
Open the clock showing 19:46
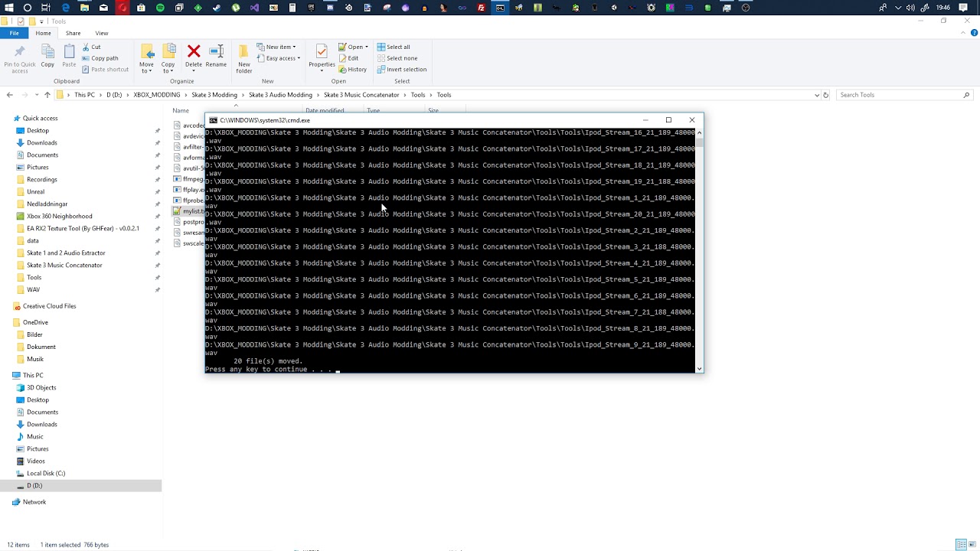pyautogui.click(x=943, y=8)
